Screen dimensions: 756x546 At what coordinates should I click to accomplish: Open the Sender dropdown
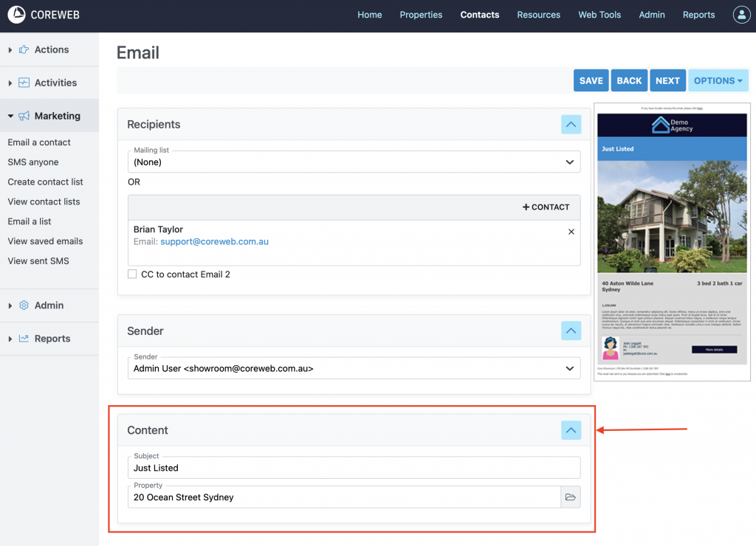[354, 368]
